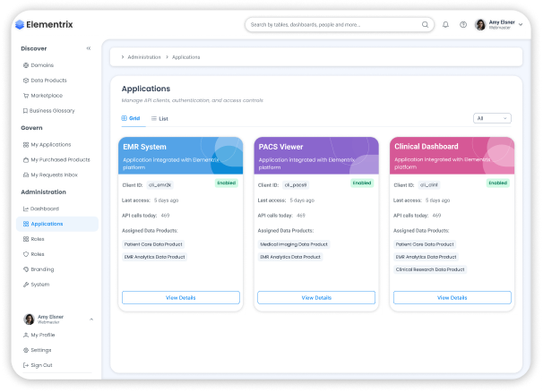The width and height of the screenshot is (543, 392).
Task: Click View Details for PACS Viewer
Action: pyautogui.click(x=316, y=297)
